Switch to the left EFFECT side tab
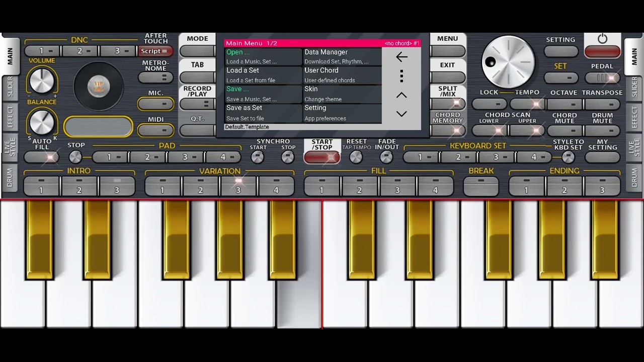The image size is (644, 362). pyautogui.click(x=10, y=117)
